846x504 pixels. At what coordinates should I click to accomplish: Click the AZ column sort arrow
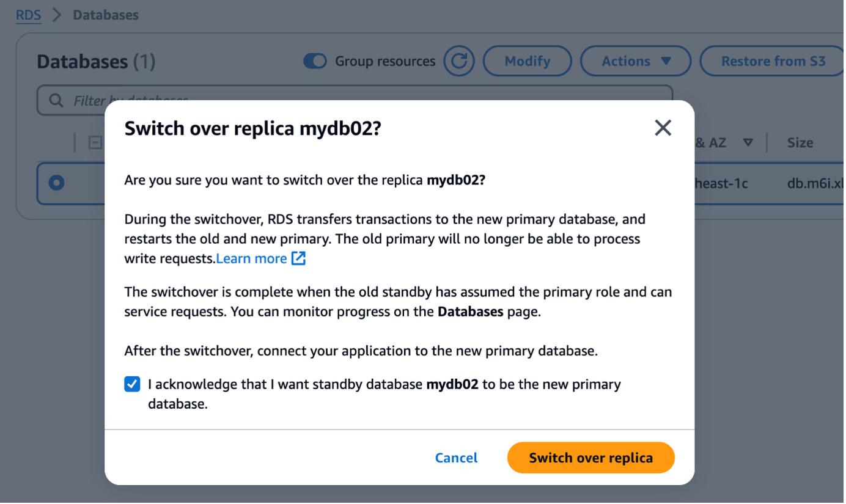(x=748, y=142)
